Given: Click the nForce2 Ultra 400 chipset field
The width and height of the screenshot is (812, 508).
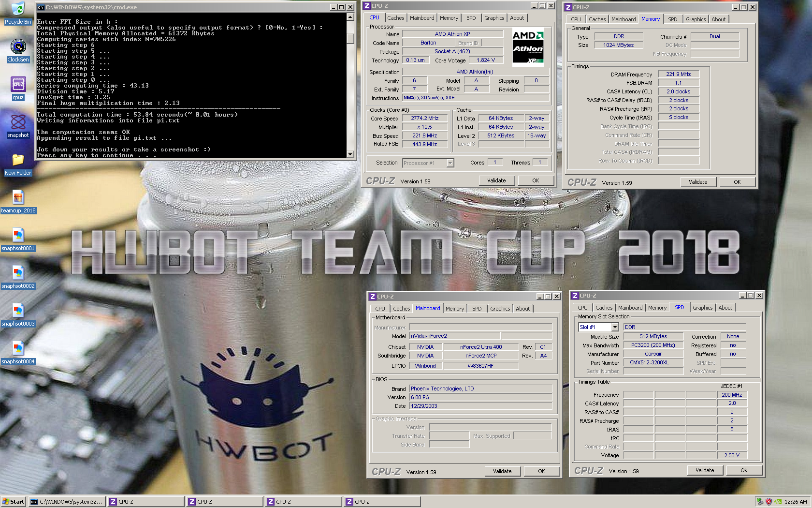Looking at the screenshot, I should [x=481, y=347].
